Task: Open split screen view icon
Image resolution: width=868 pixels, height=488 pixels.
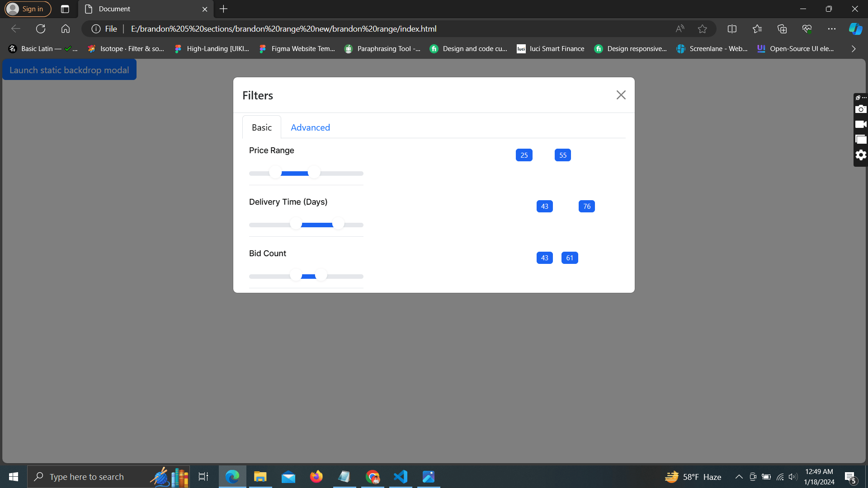Action: pos(732,29)
